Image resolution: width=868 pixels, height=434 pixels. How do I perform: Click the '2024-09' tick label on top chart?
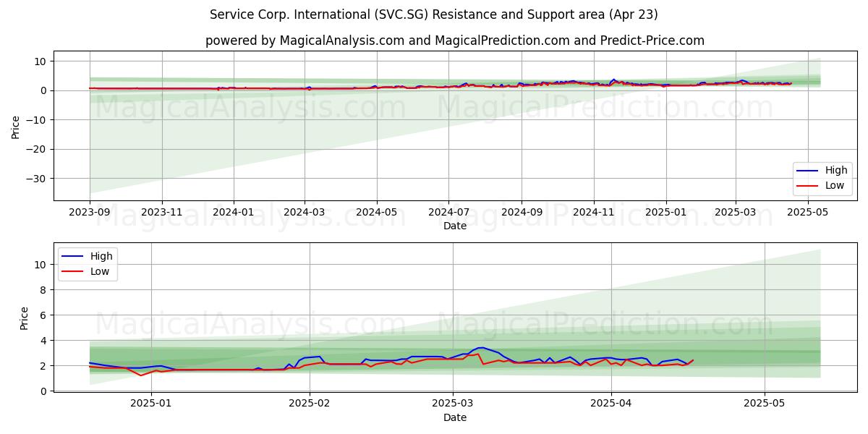(x=522, y=213)
